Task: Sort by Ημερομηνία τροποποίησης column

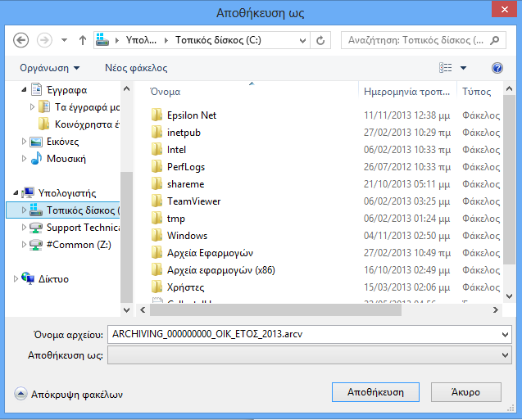Action: [407, 91]
